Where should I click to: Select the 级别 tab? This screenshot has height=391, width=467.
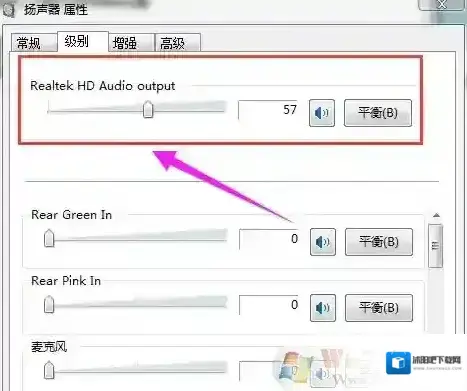(83, 42)
